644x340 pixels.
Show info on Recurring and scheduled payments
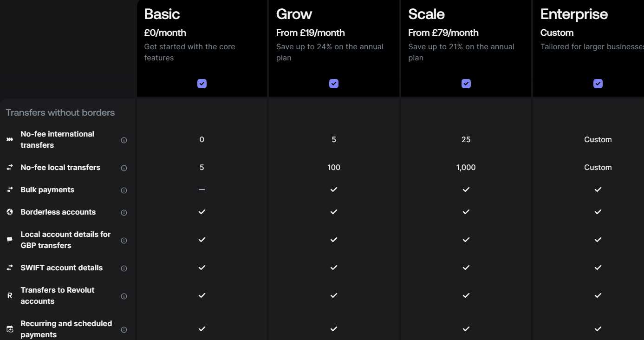(x=124, y=329)
